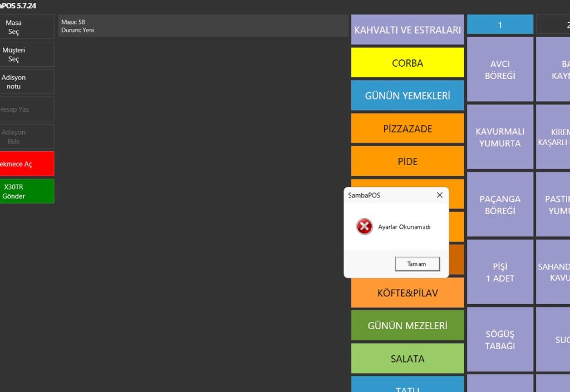Choose the SALATA category
The height and width of the screenshot is (392, 570).
[407, 359]
